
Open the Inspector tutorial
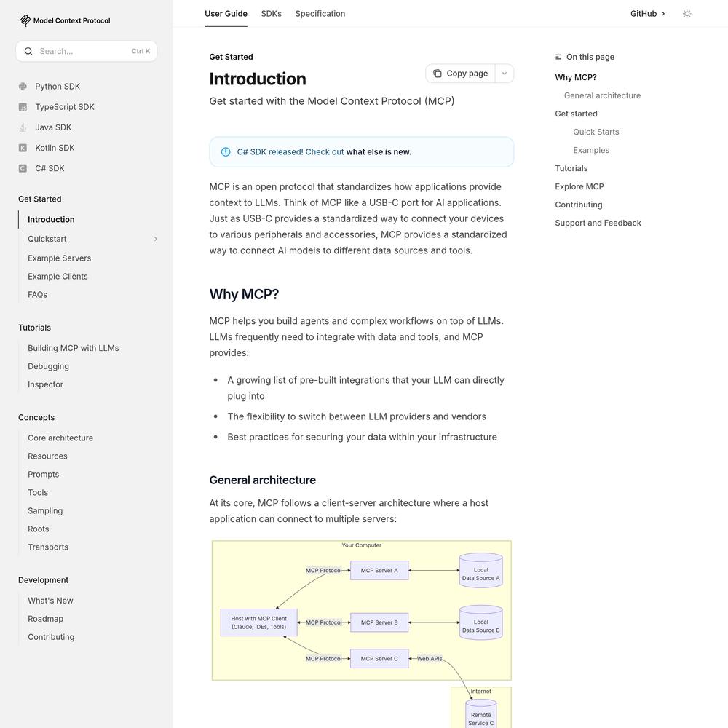coord(45,384)
